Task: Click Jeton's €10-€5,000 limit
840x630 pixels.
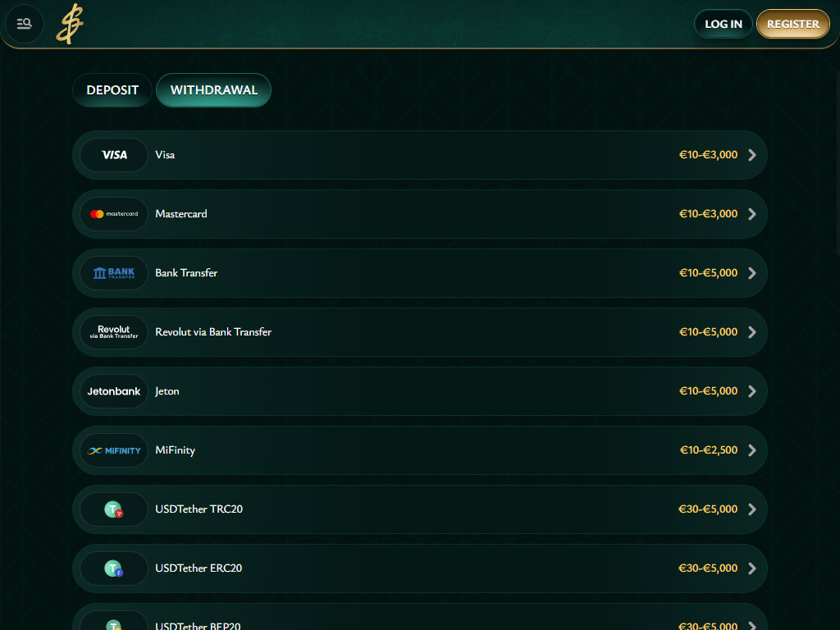Action: click(708, 391)
